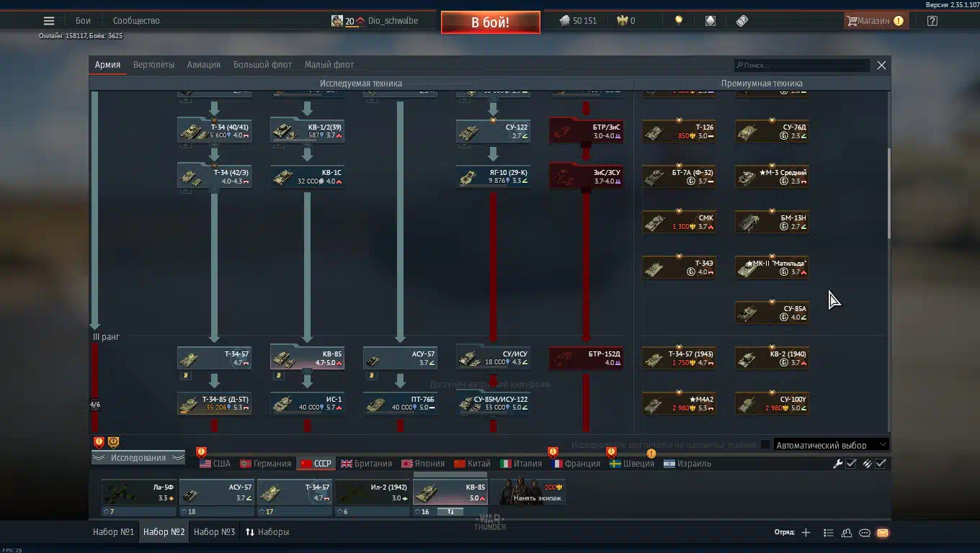Select the ★М-3 Средний premium card
The image size is (980, 553).
click(772, 176)
